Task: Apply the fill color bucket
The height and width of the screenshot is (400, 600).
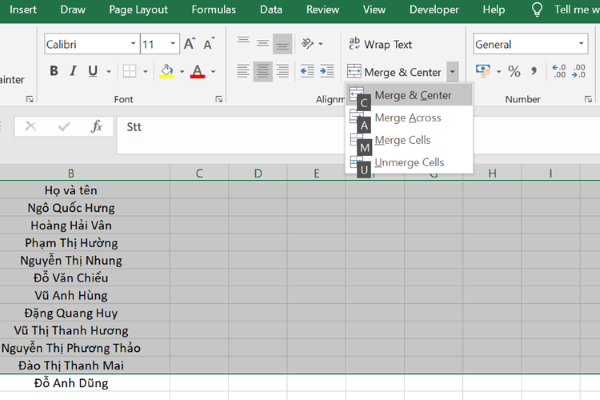Action: pyautogui.click(x=166, y=71)
